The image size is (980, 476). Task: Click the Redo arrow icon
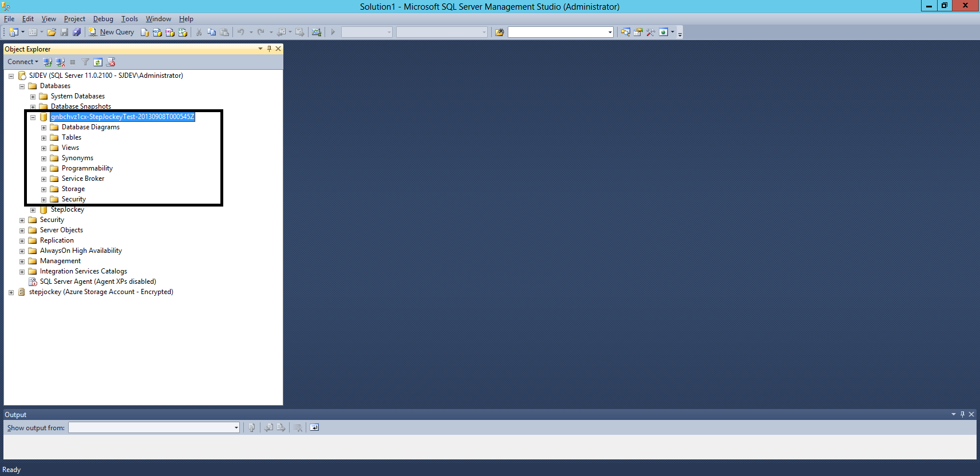coord(261,32)
